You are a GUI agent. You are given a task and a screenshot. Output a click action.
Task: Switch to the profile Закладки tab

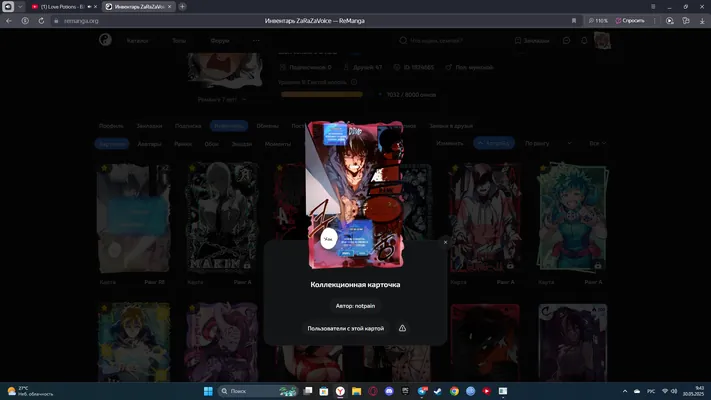click(149, 126)
